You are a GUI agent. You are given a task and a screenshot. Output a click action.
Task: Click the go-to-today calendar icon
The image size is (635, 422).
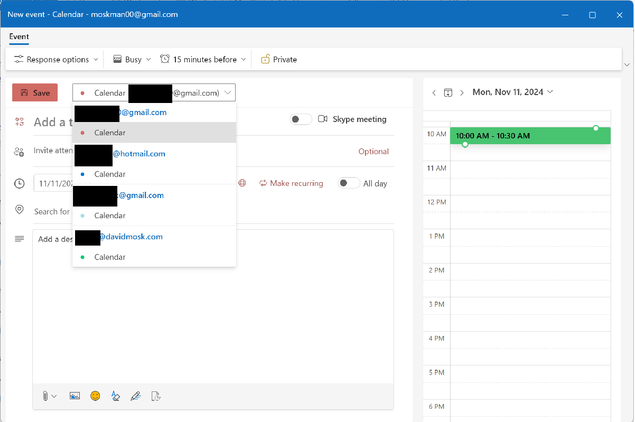[x=448, y=93]
